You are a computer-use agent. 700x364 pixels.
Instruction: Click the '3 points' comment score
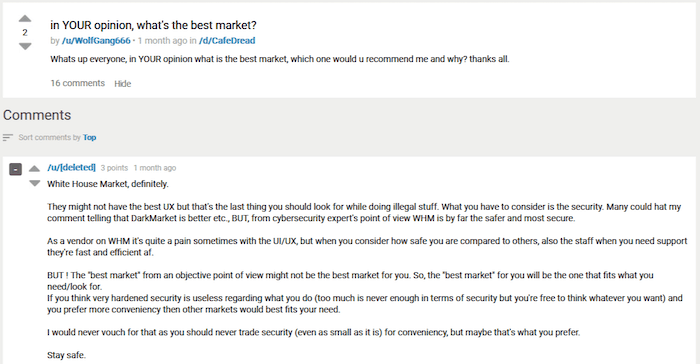tap(114, 168)
